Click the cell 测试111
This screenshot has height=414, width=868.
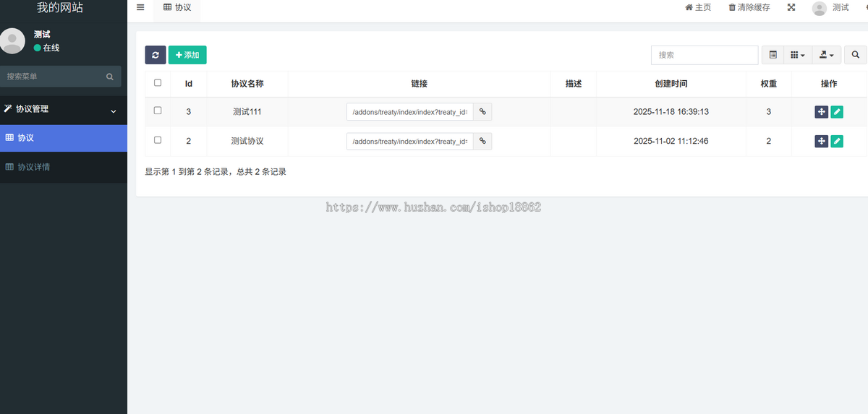[x=247, y=112]
